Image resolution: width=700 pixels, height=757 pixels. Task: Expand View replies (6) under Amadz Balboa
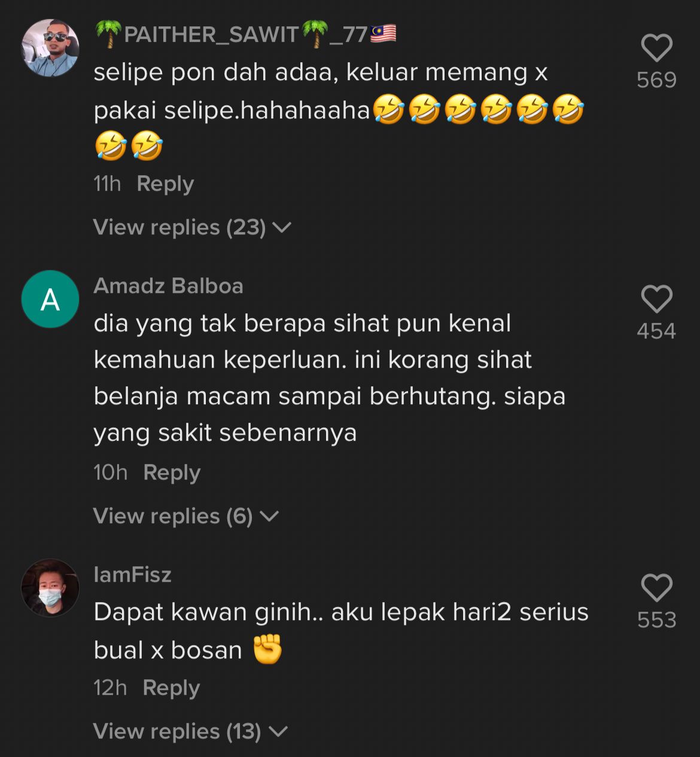pyautogui.click(x=186, y=516)
